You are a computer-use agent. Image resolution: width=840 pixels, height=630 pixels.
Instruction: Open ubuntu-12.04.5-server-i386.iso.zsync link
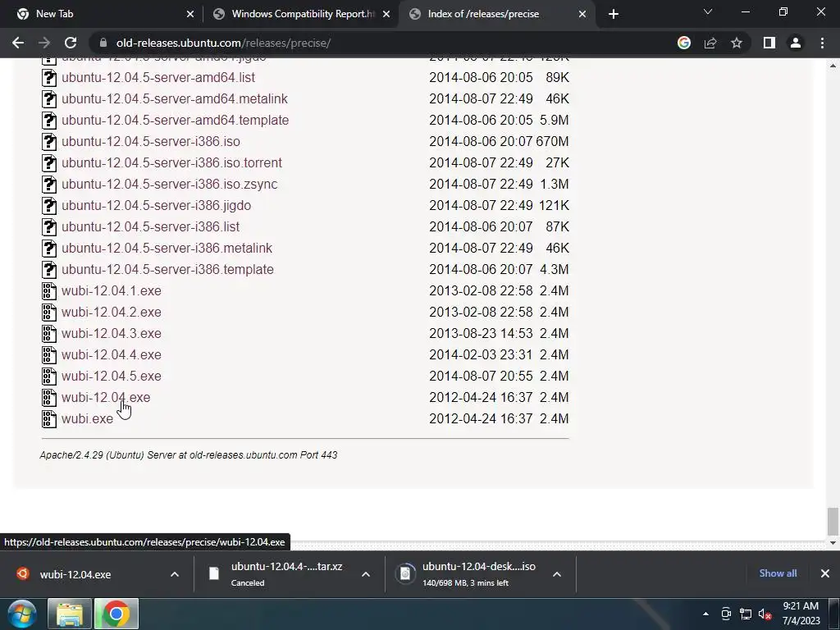tap(169, 185)
